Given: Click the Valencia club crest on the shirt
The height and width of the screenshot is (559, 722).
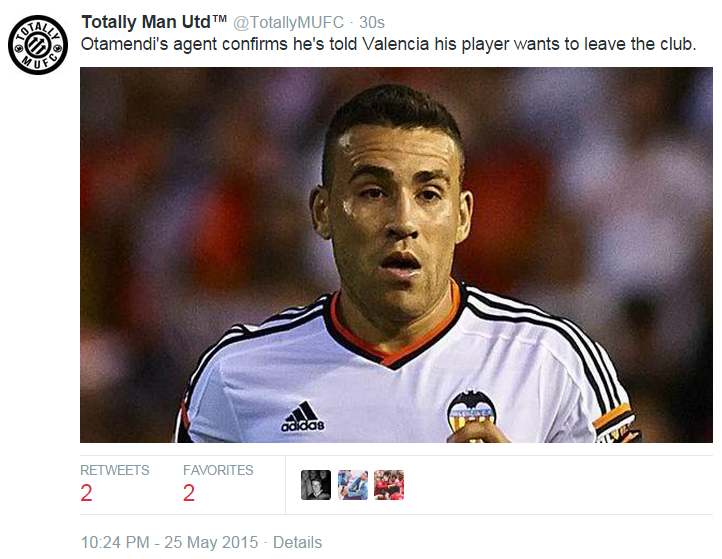Looking at the screenshot, I should click(472, 411).
